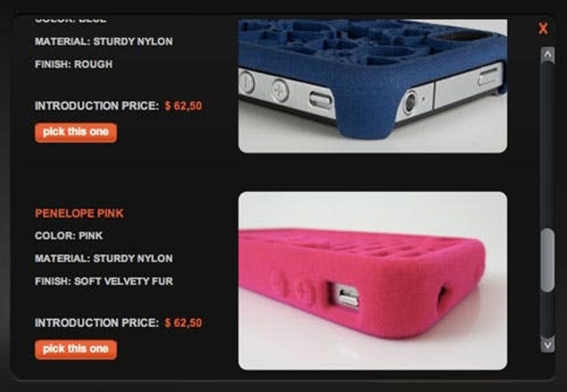The height and width of the screenshot is (392, 567).
Task: Open the pink iPhone case photo
Action: 373,281
